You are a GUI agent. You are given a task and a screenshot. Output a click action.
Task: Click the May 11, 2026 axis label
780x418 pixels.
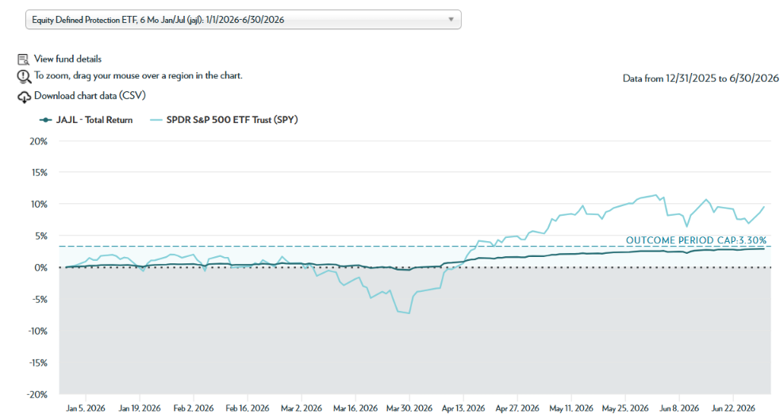[x=571, y=408]
